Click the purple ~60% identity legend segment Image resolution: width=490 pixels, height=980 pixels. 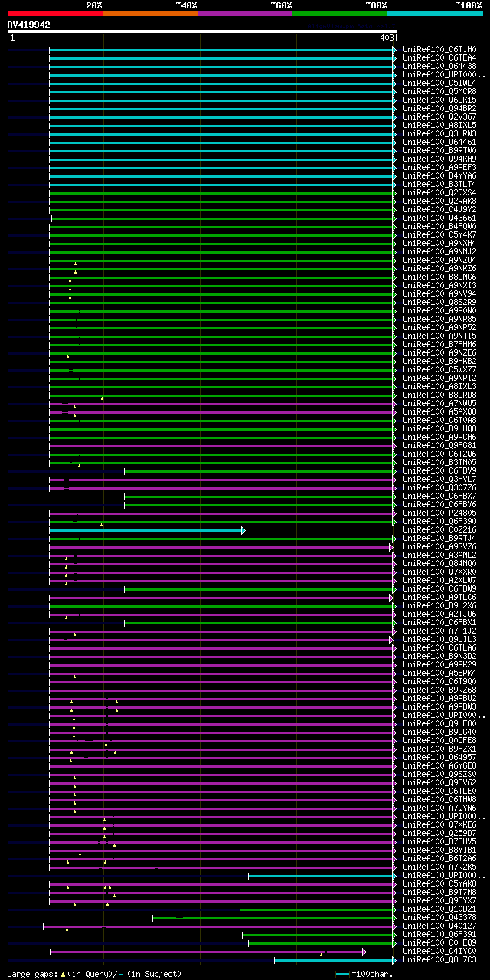pos(245,13)
